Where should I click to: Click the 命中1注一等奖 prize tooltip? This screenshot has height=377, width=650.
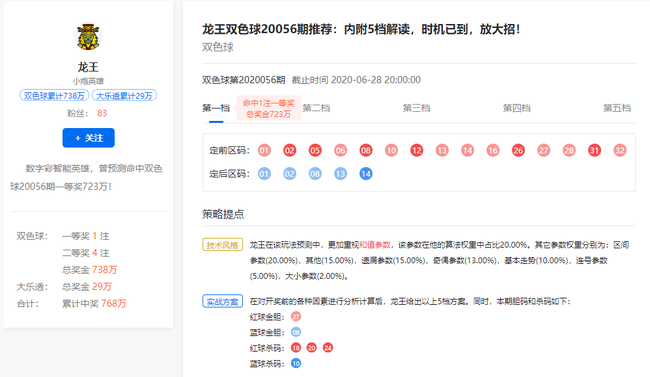coord(269,108)
